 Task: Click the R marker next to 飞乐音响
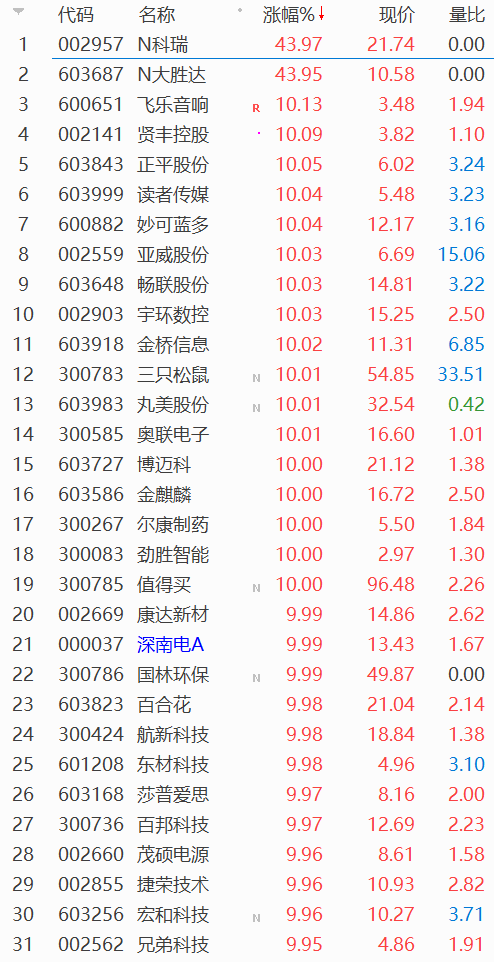click(256, 108)
